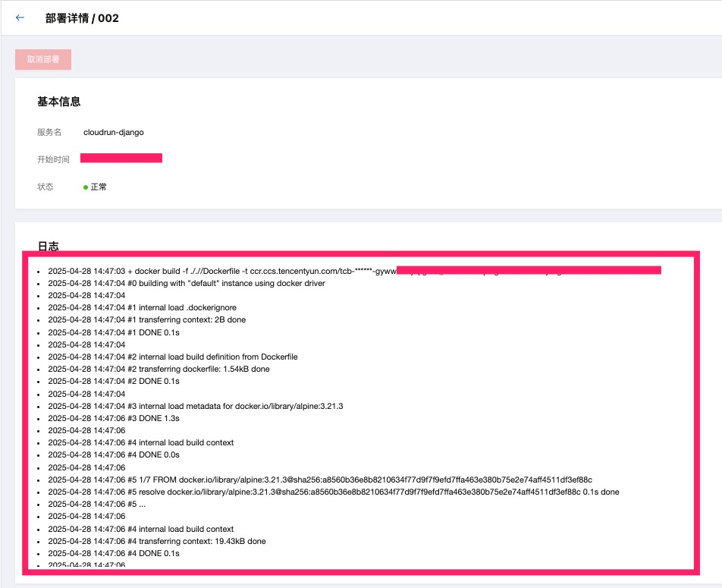Click the '#0 building with default instance' log
722x588 pixels.
point(186,283)
